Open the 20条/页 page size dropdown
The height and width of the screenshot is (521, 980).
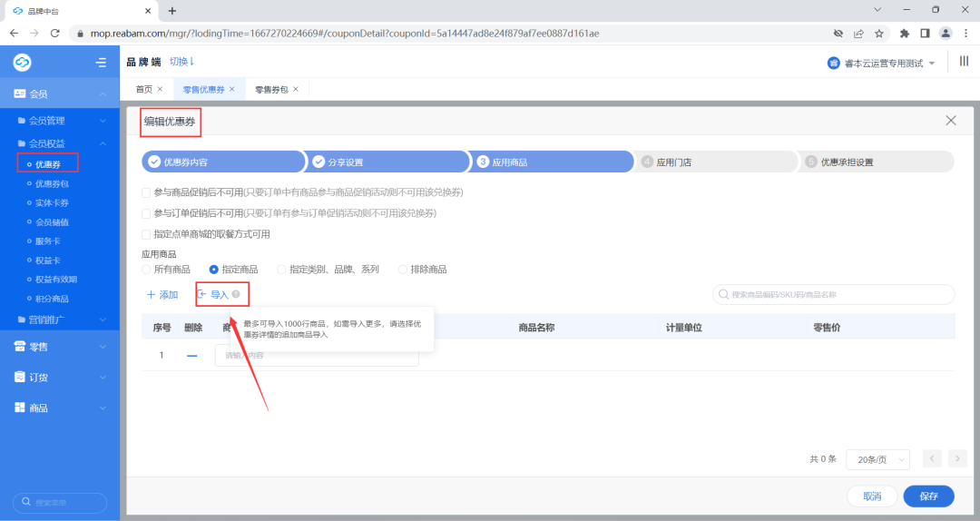877,459
